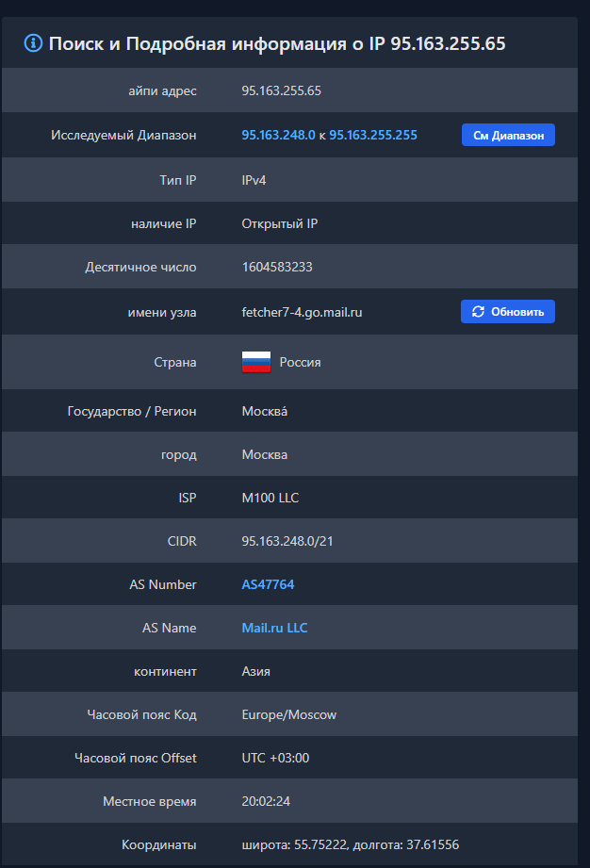Click the coordinates latitude and longitude text

(350, 845)
